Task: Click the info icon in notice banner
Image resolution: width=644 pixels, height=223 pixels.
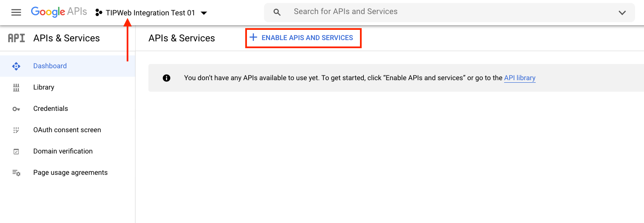Action: (x=167, y=78)
